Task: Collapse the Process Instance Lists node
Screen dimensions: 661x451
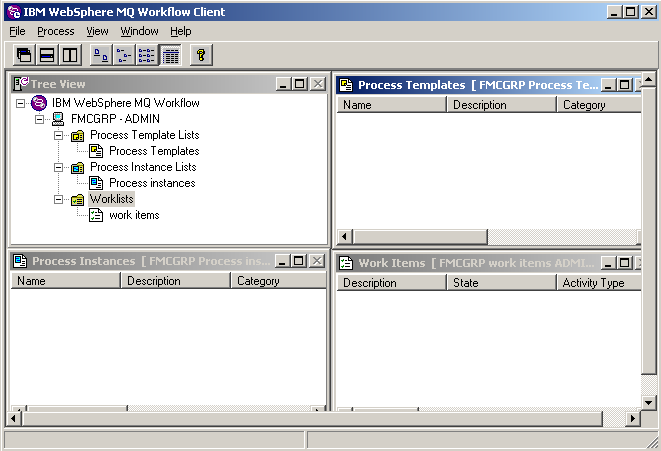Action: (x=59, y=167)
